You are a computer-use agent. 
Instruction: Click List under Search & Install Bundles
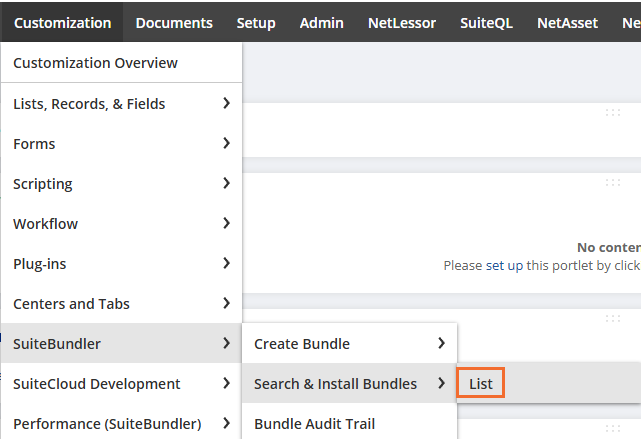481,384
